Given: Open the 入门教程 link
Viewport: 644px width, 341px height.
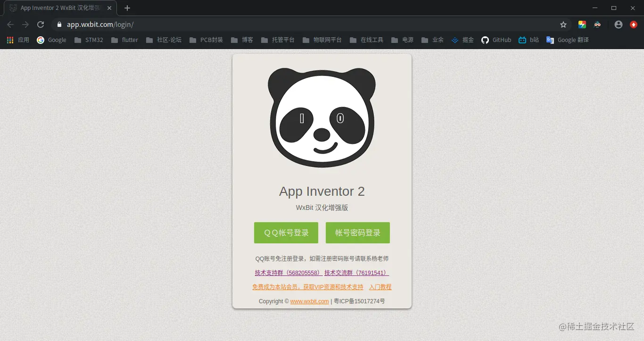Looking at the screenshot, I should 380,287.
